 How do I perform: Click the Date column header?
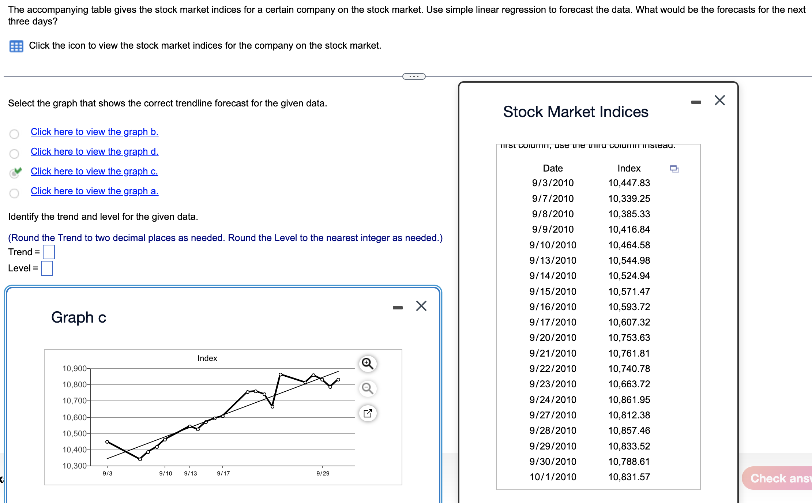pyautogui.click(x=553, y=168)
